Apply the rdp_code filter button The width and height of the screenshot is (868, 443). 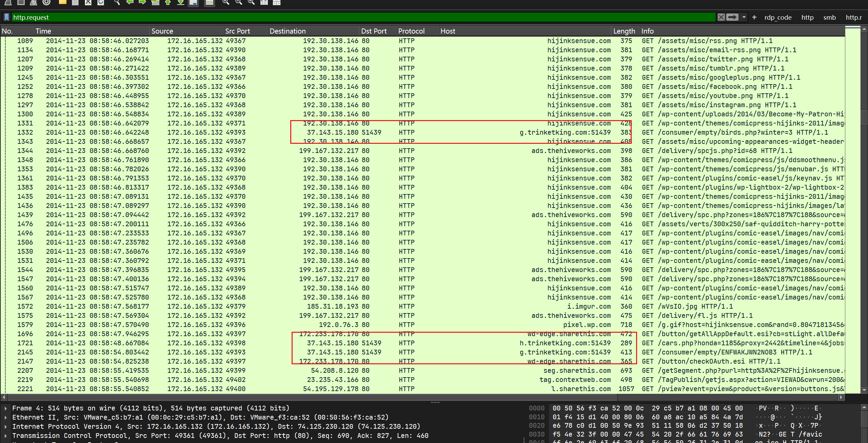(x=778, y=17)
